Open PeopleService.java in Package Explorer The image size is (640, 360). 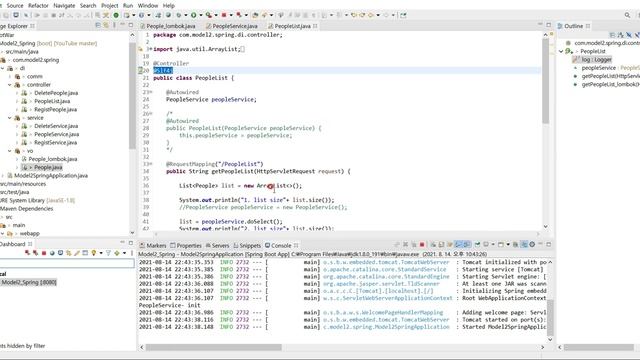point(57,134)
